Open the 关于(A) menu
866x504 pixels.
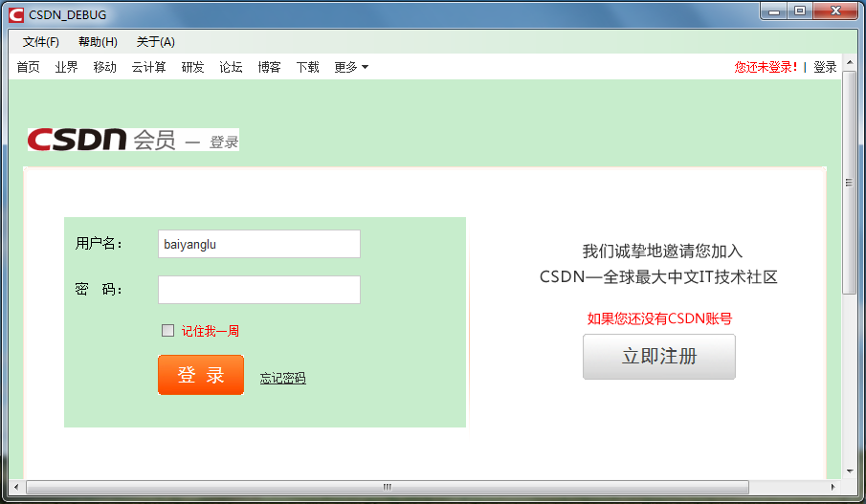(156, 42)
